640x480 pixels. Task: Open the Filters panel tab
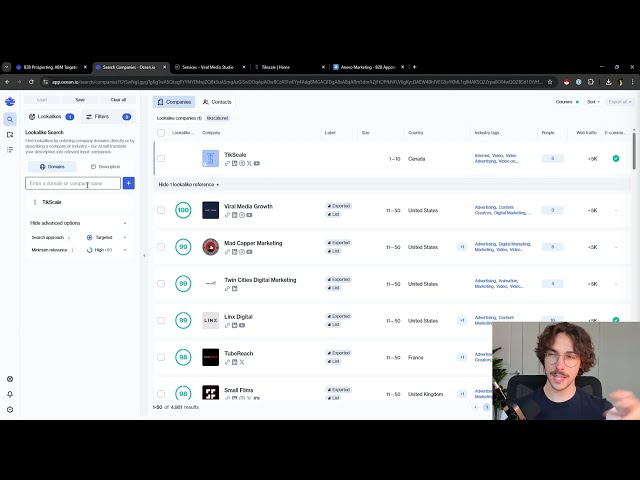tap(108, 117)
